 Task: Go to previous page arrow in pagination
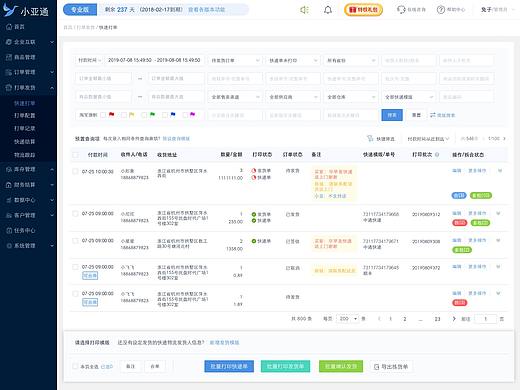pyautogui.click(x=379, y=319)
